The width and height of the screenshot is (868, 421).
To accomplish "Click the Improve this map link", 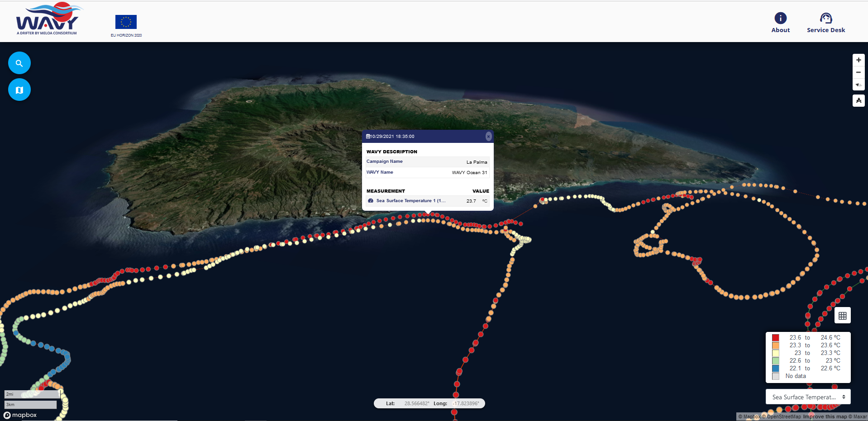I will pyautogui.click(x=825, y=416).
